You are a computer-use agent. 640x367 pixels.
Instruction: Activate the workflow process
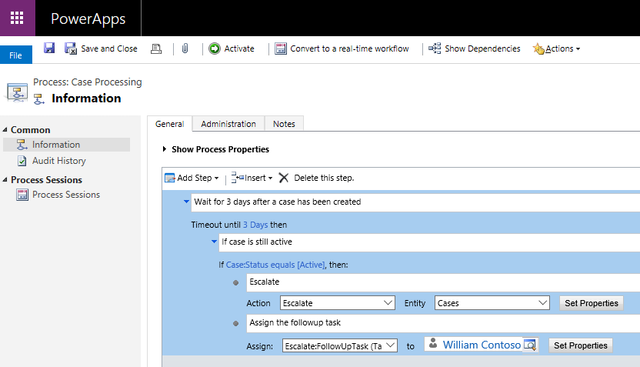click(x=231, y=49)
